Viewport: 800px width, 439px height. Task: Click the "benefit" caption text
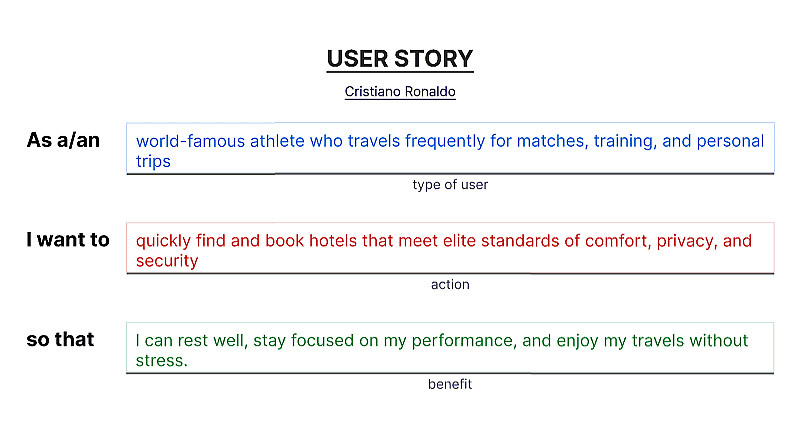[450, 385]
